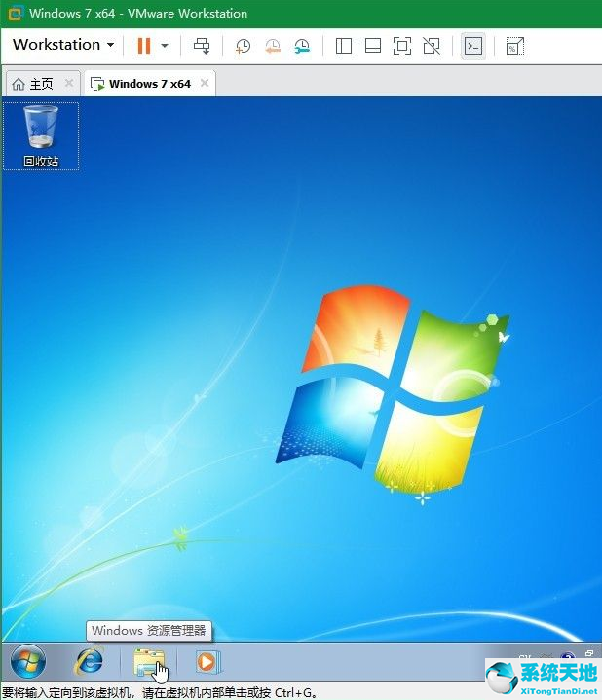Select the 回收站 recycle bin icon
Image resolution: width=602 pixels, height=700 pixels.
coord(41,136)
